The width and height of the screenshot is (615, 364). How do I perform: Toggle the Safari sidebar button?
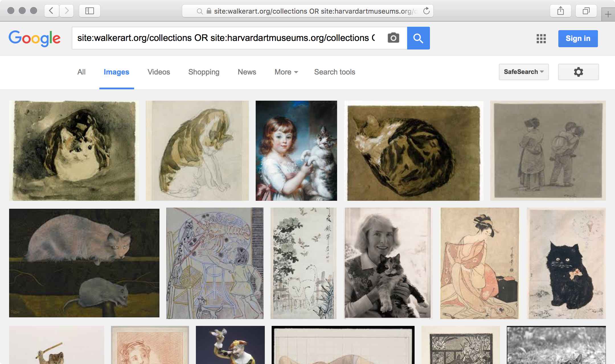coord(90,11)
